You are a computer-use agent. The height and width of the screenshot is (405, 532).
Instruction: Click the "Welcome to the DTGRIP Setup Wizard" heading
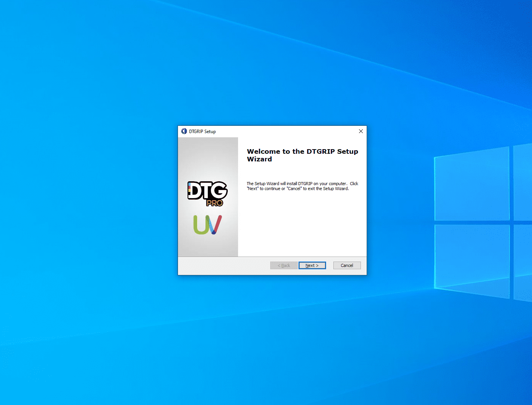coord(302,155)
